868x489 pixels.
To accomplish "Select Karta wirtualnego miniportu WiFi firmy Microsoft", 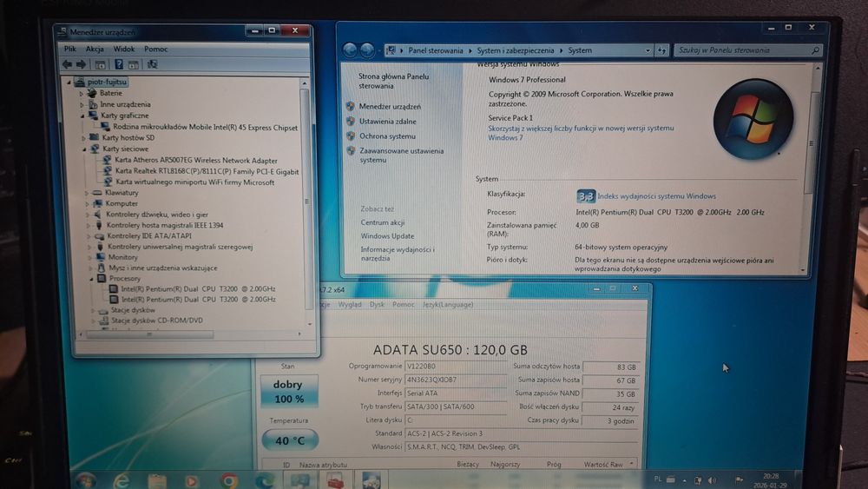I will [194, 182].
